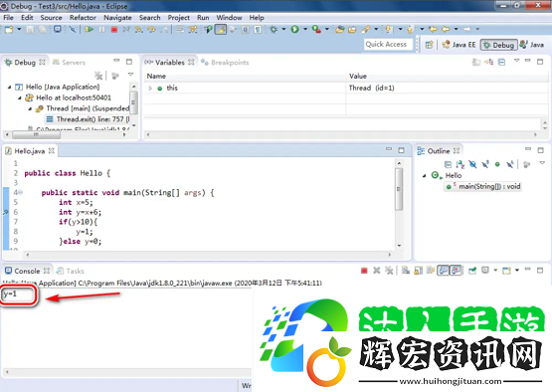Open the Refactor menu
552x392 pixels.
click(x=83, y=18)
